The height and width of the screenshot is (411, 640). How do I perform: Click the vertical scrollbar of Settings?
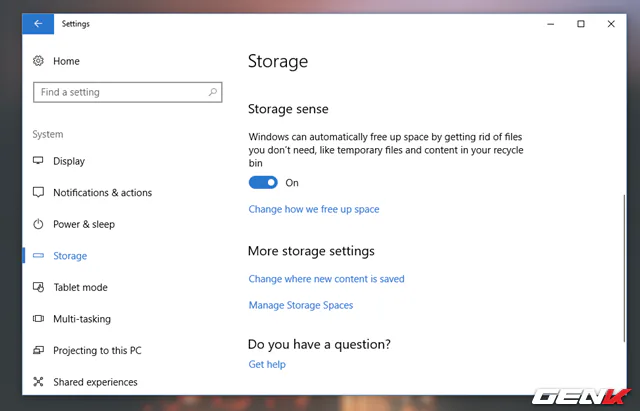624,268
